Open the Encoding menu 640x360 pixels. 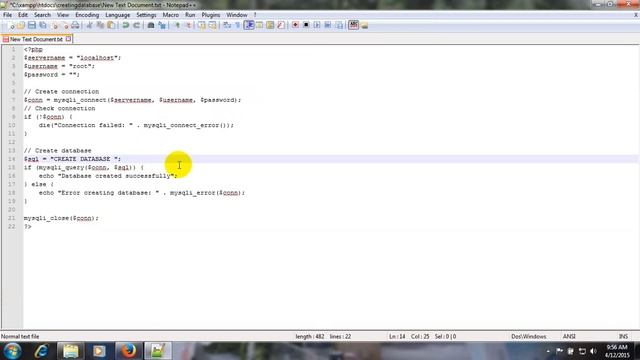point(87,15)
